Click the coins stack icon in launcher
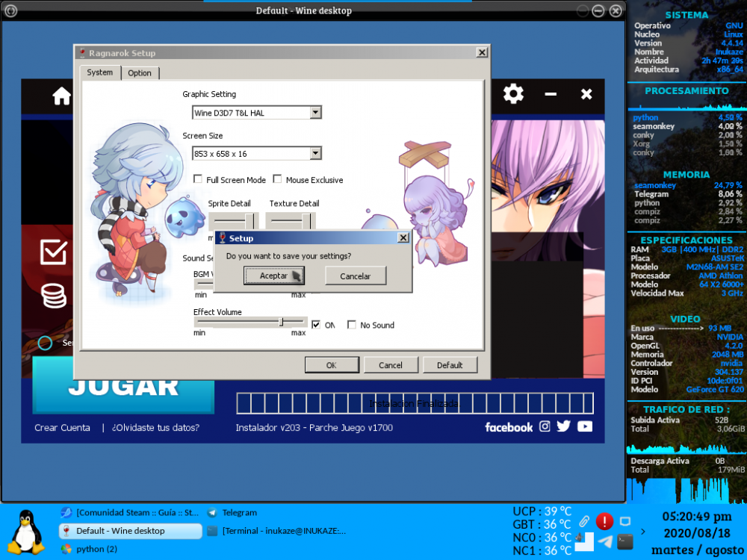 pos(54,296)
